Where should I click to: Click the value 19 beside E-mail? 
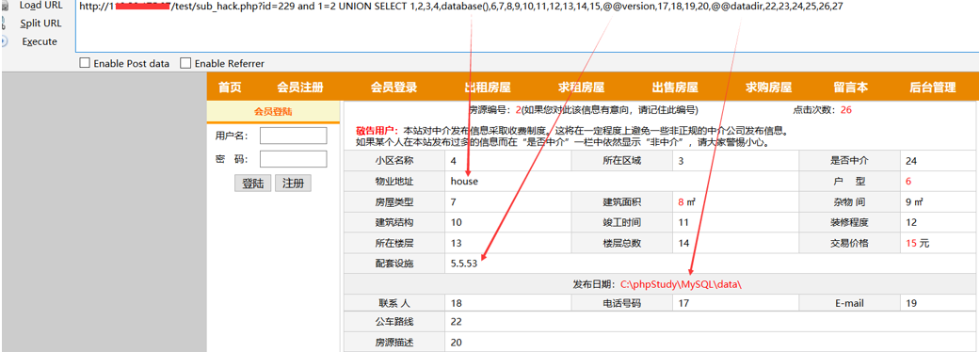(x=911, y=303)
